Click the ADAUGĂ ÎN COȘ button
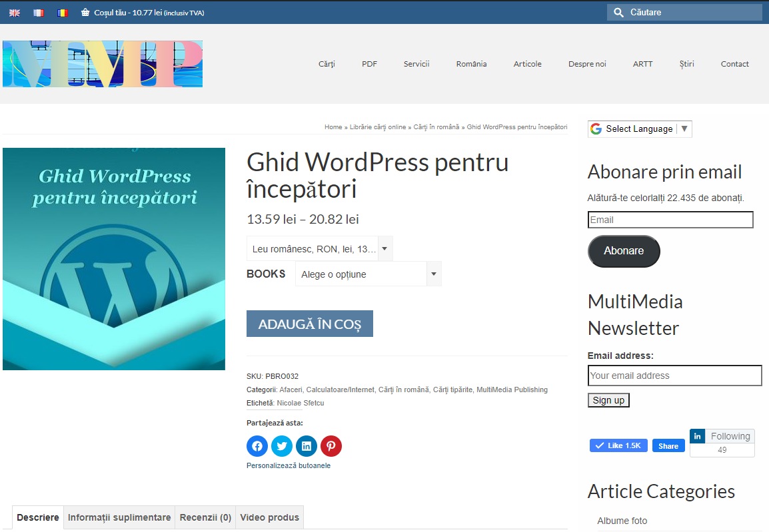 click(310, 324)
